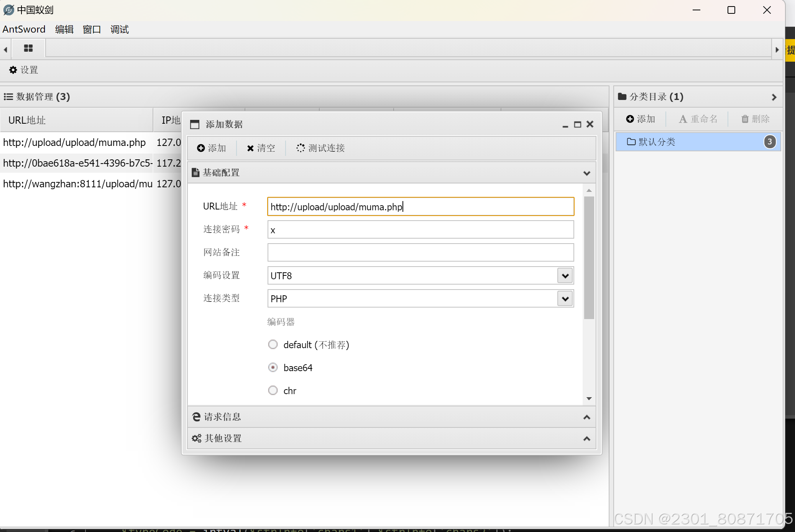Click the dialog's vertical scrollbar thumb
795x532 pixels.
[x=589, y=257]
